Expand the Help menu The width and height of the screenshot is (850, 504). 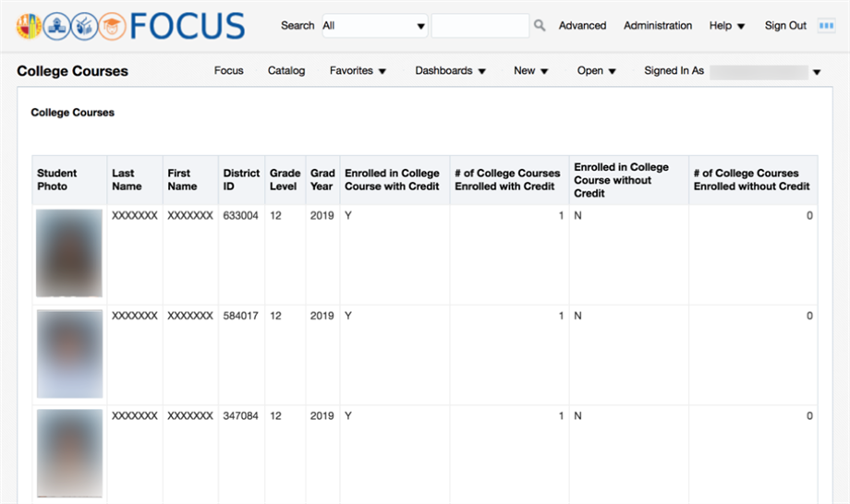pos(727,26)
